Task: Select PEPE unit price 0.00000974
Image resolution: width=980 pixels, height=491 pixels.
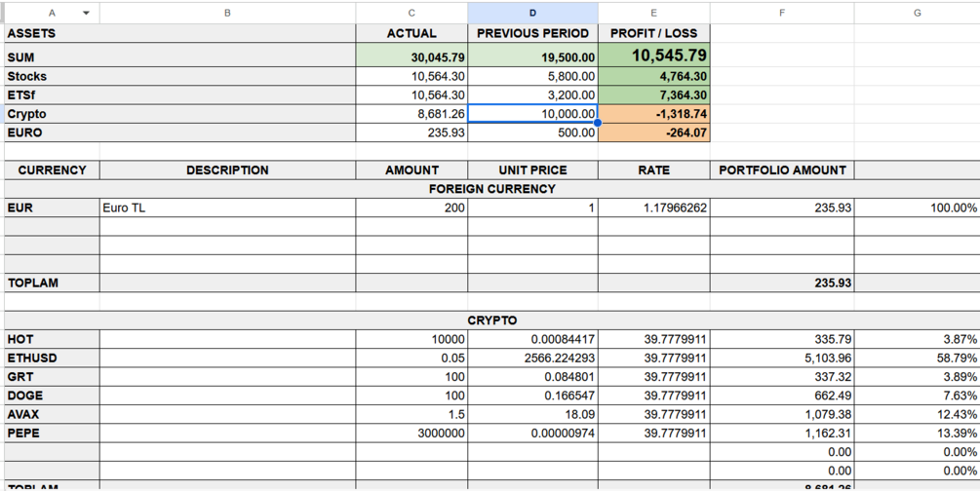Action: (532, 433)
